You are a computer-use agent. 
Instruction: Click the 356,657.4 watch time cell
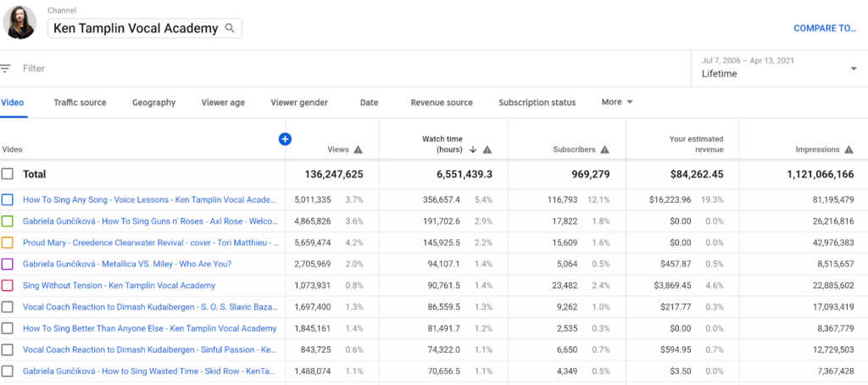441,199
